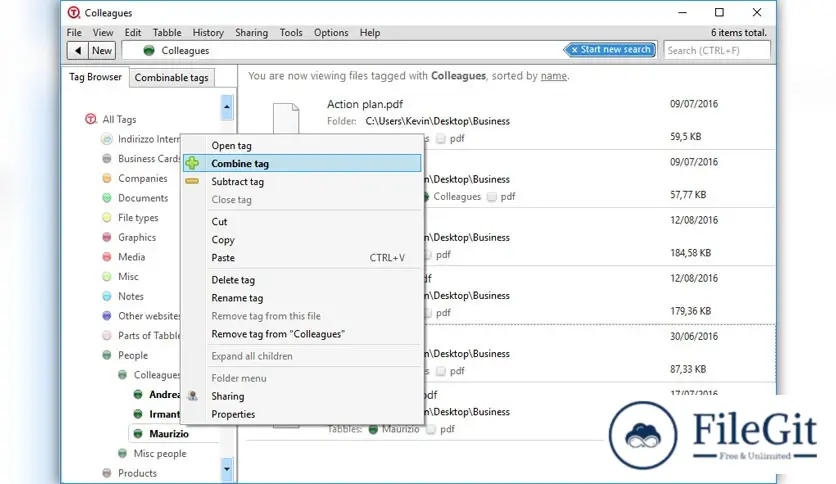Click the New button

coord(102,51)
